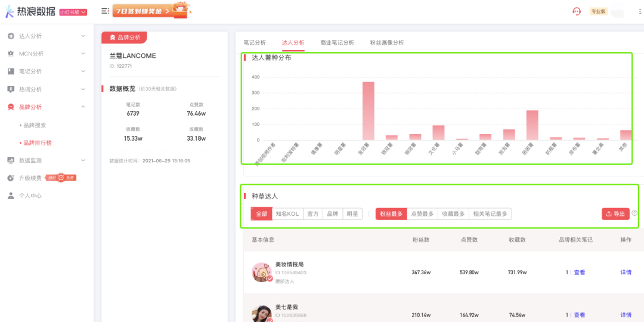
Task: Open 品牌排行榜 in sidebar
Action: [38, 143]
